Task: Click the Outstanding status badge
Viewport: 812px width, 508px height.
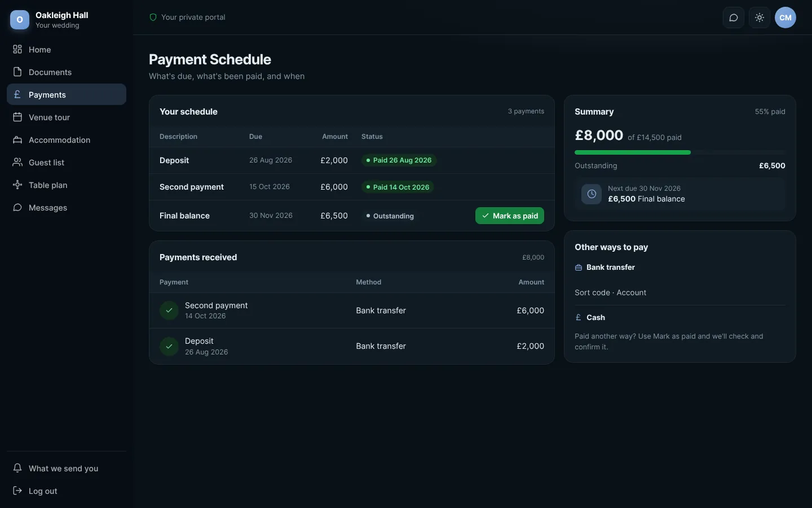Action: 390,216
